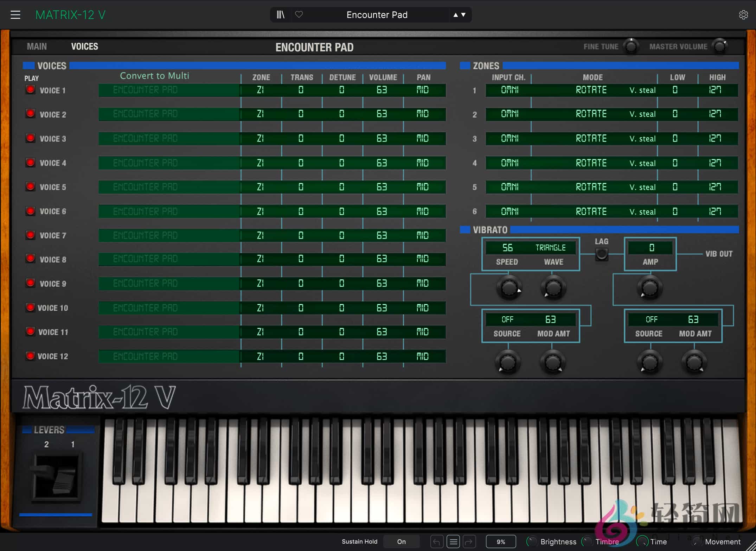
Task: Click the redo arrow icon
Action: point(470,541)
